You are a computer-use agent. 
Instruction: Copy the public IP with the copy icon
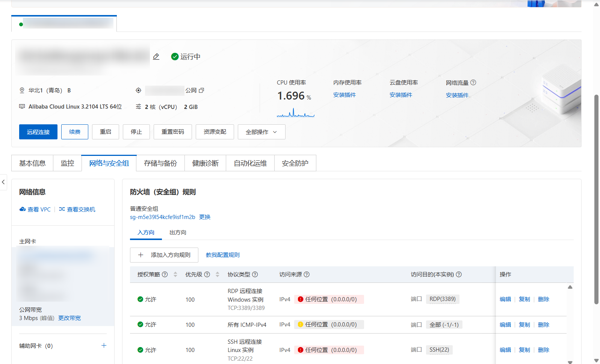click(201, 91)
